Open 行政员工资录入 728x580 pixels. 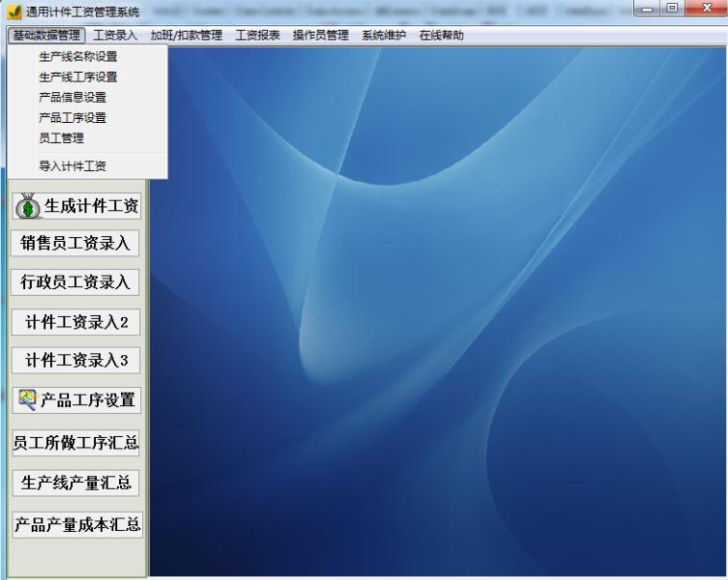point(75,282)
